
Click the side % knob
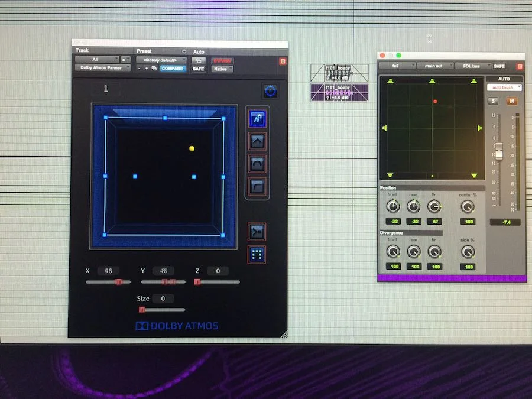tap(468, 252)
